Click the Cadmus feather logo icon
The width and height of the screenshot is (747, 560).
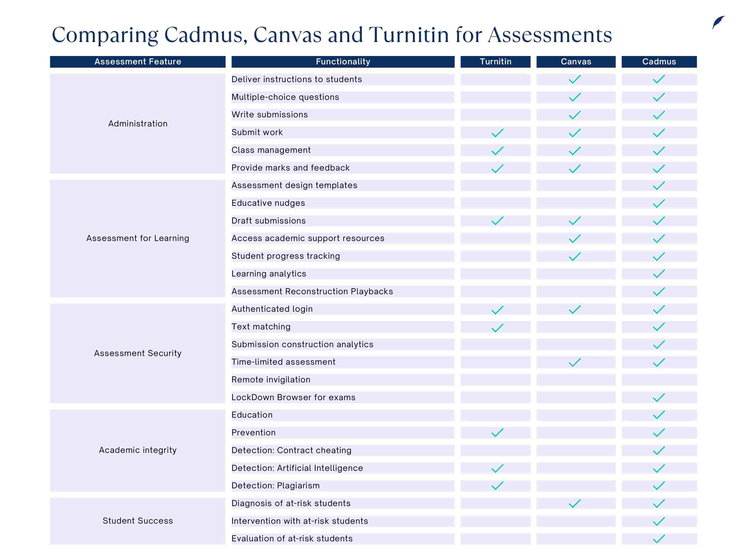[718, 23]
